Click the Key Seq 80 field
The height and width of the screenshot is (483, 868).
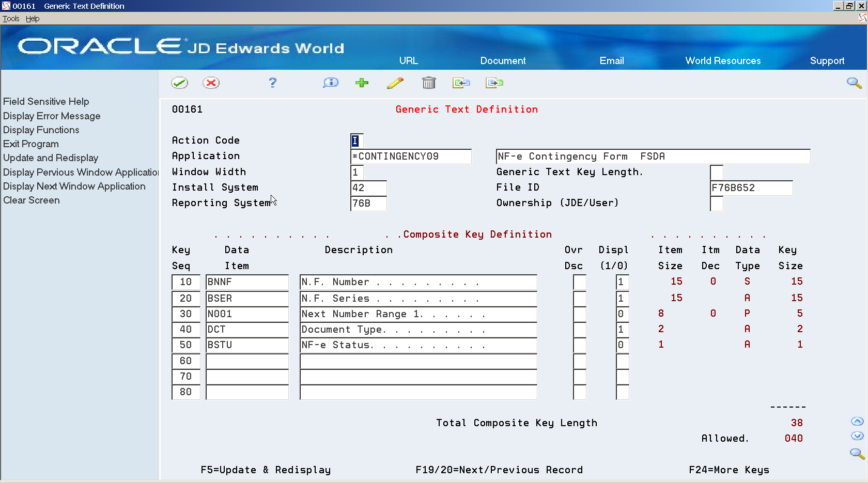pyautogui.click(x=186, y=392)
